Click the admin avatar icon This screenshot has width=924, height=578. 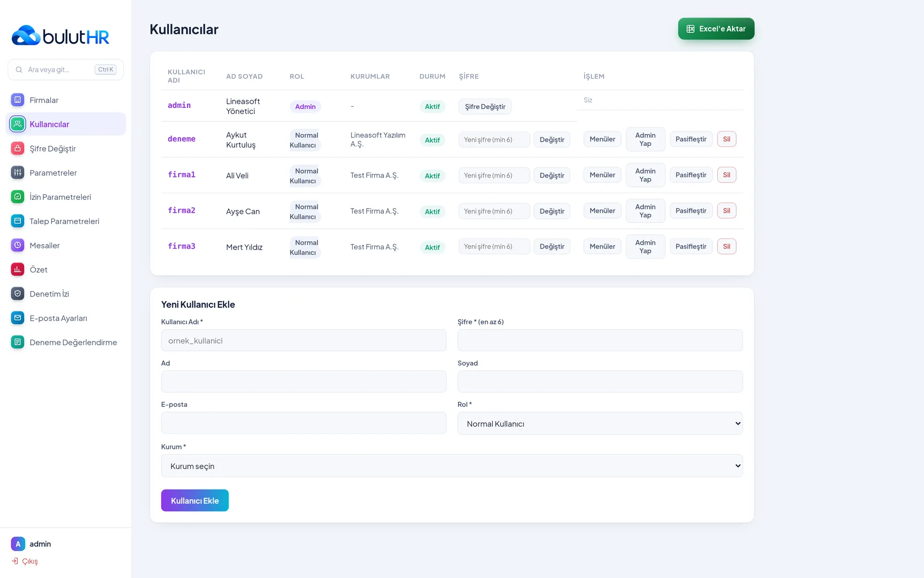coord(18,544)
